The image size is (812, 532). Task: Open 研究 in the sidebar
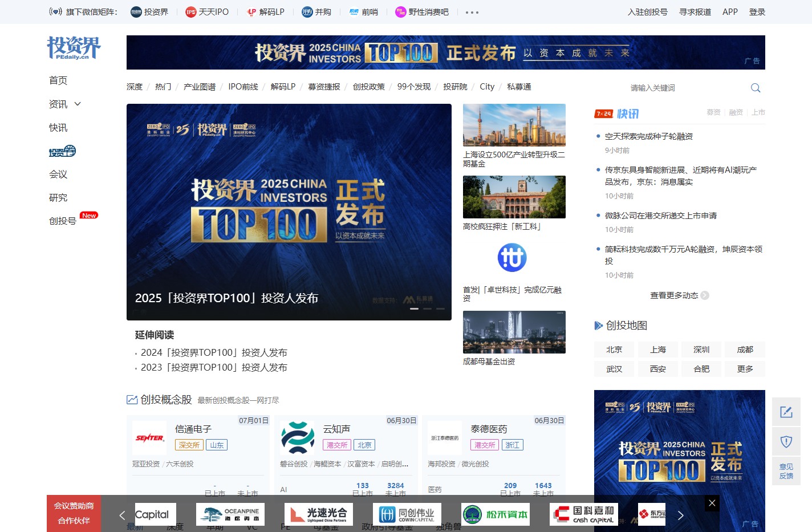58,197
